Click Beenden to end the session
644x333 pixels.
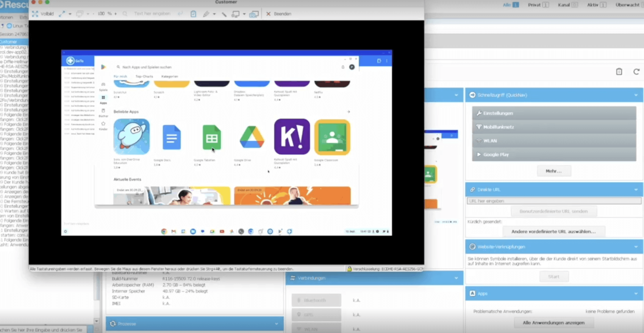tap(278, 14)
